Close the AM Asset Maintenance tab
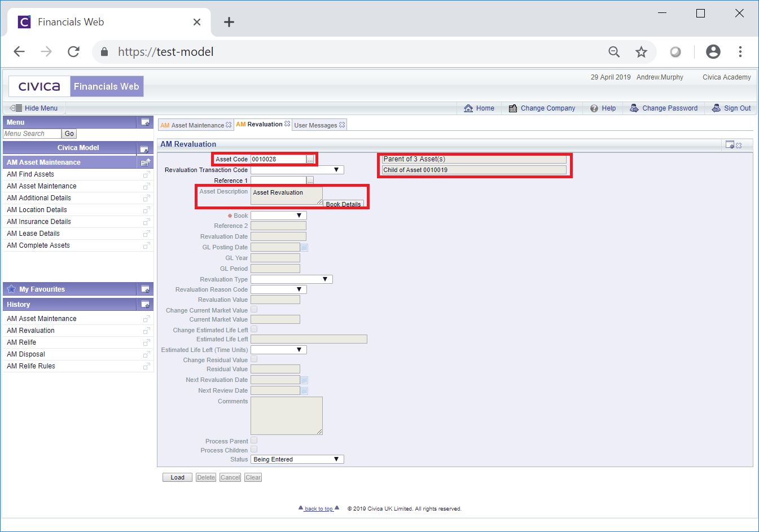This screenshot has width=759, height=532. [229, 125]
